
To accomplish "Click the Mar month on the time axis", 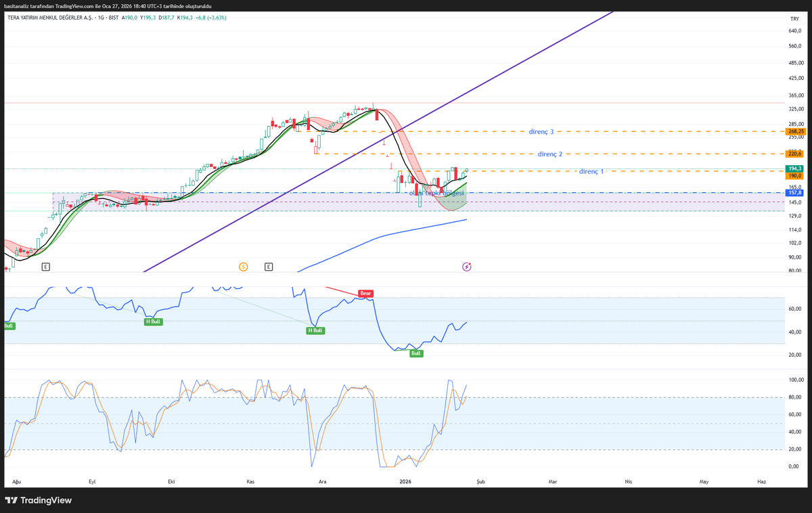I will coord(553,482).
